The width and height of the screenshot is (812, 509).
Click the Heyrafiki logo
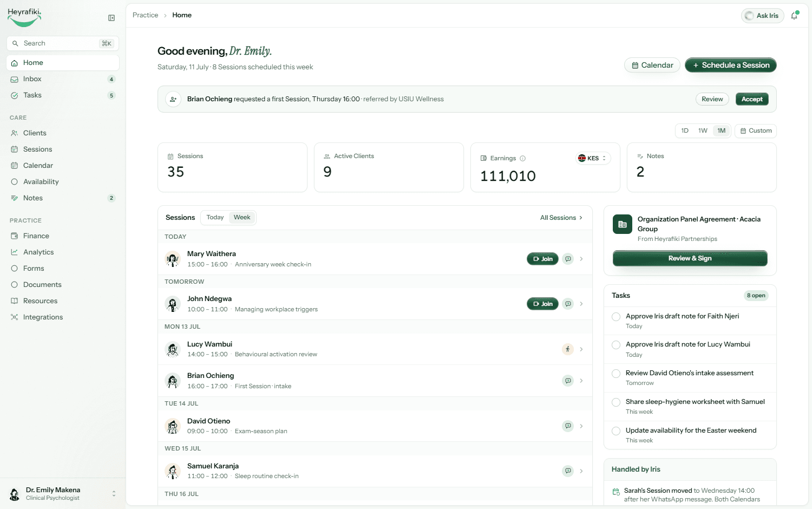pos(24,17)
